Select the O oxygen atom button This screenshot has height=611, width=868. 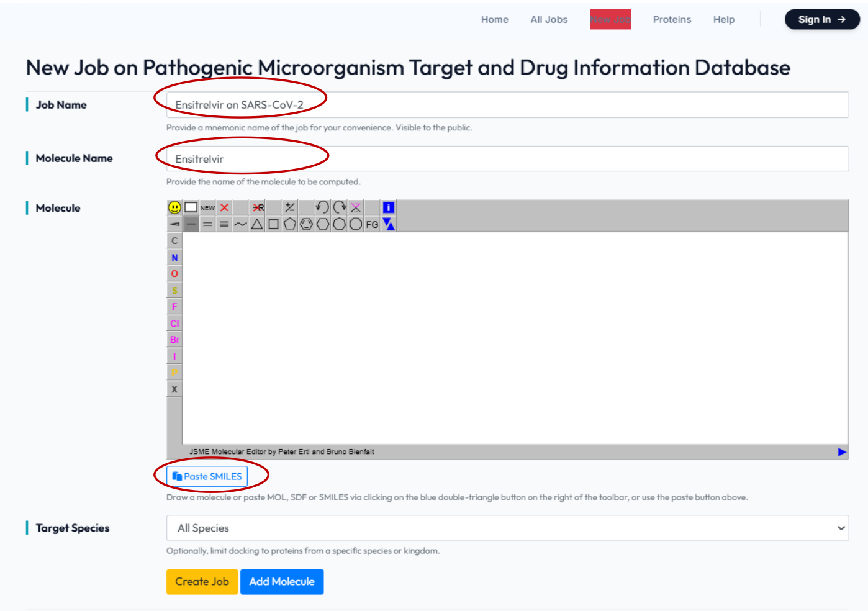coord(174,274)
